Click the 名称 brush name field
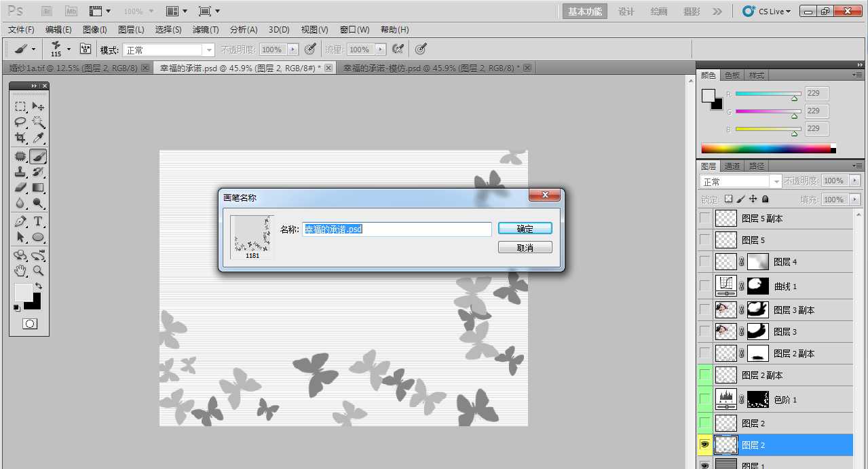 [397, 229]
